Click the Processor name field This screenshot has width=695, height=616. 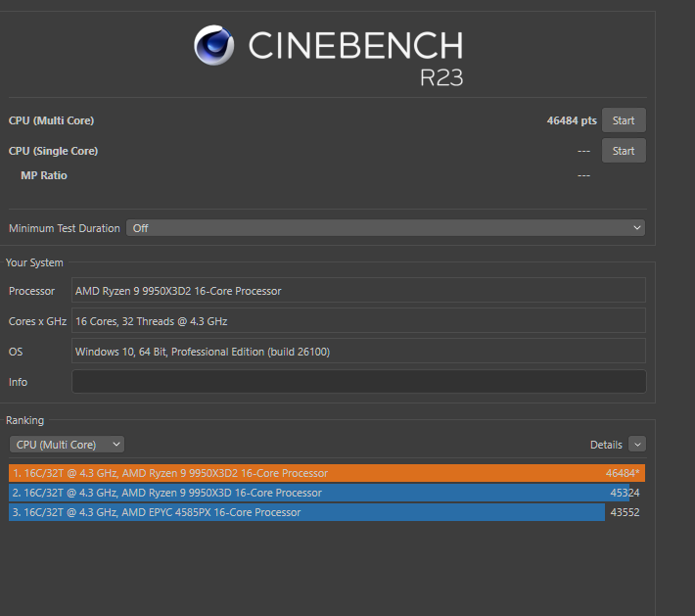358,291
